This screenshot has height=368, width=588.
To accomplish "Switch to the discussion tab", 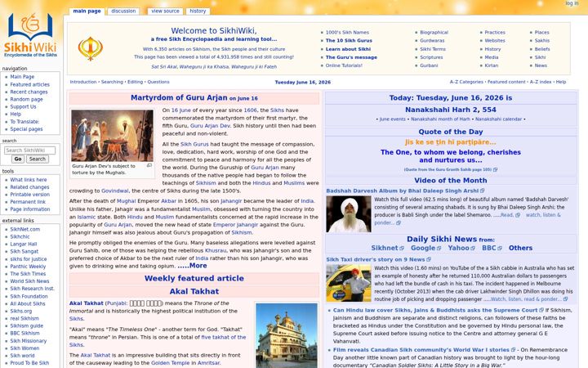I will pos(123,11).
